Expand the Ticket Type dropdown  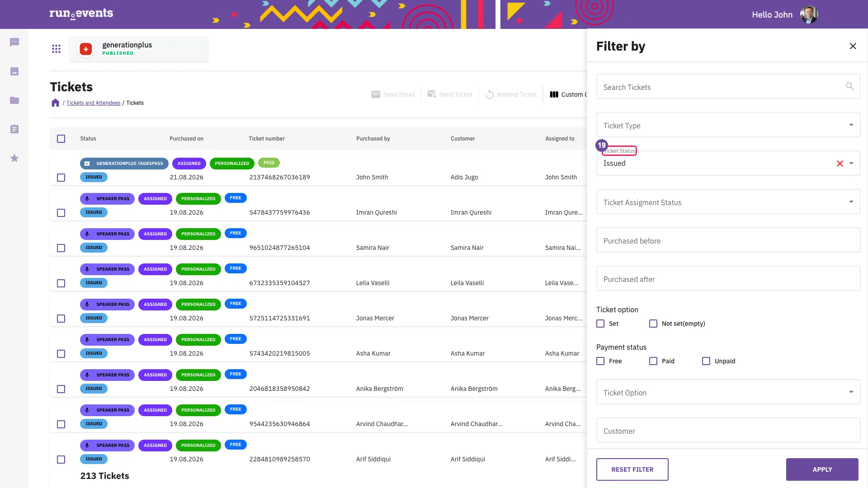click(x=728, y=125)
